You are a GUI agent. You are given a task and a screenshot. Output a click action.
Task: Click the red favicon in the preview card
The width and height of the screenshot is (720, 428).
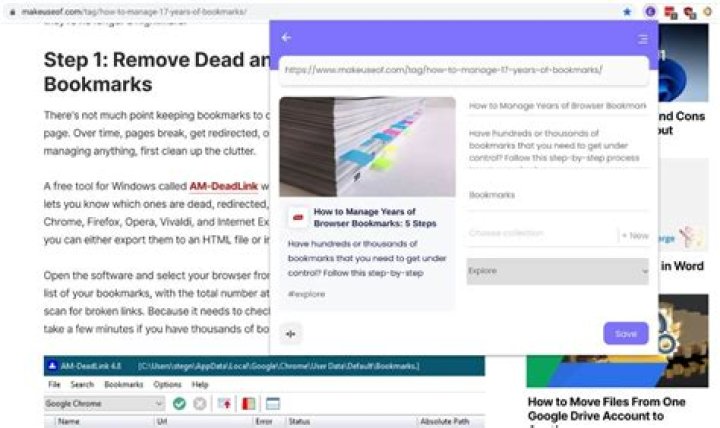(298, 217)
